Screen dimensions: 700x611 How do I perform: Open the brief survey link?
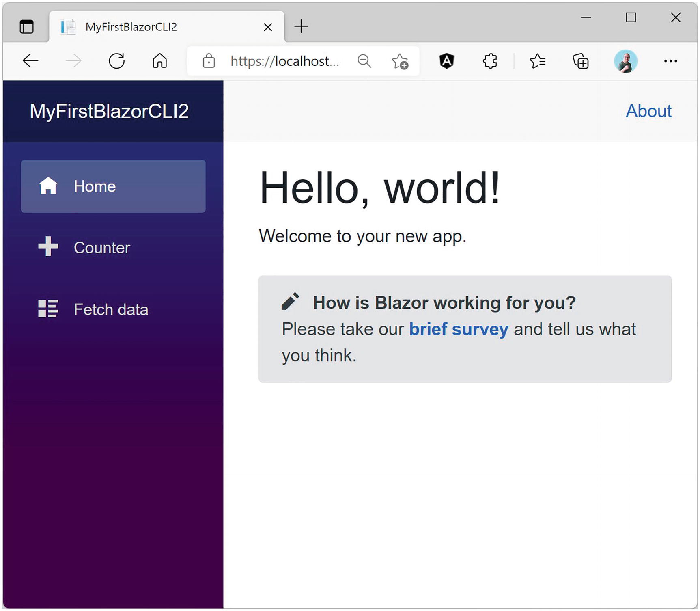tap(459, 329)
